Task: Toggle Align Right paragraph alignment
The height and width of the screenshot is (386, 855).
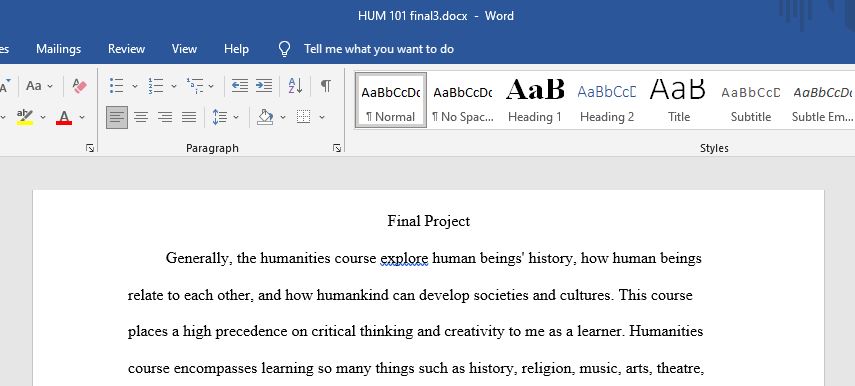Action: tap(165, 117)
